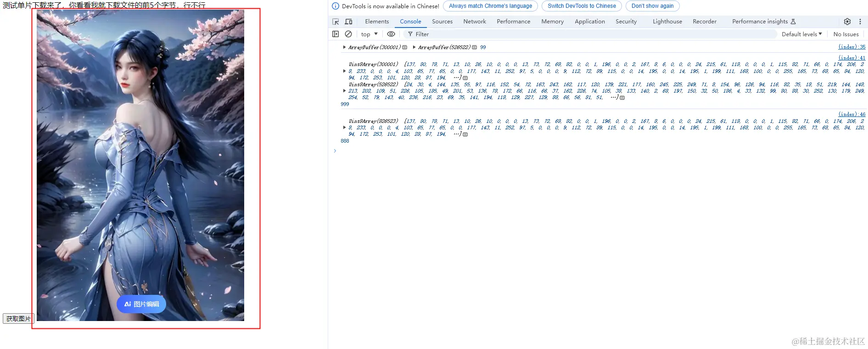The width and height of the screenshot is (868, 349).
Task: Expand the Uint8Array(526522) entry
Action: coord(344,91)
